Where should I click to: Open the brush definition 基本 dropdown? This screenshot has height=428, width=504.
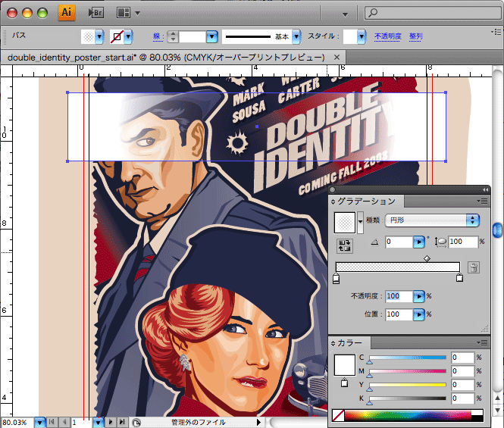(296, 36)
